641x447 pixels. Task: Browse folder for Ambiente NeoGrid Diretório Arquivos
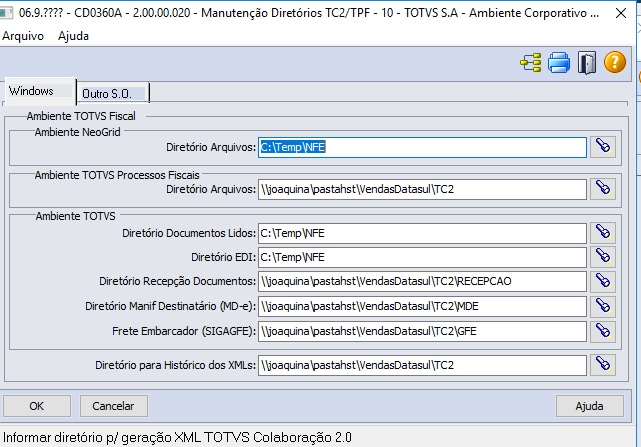click(603, 147)
